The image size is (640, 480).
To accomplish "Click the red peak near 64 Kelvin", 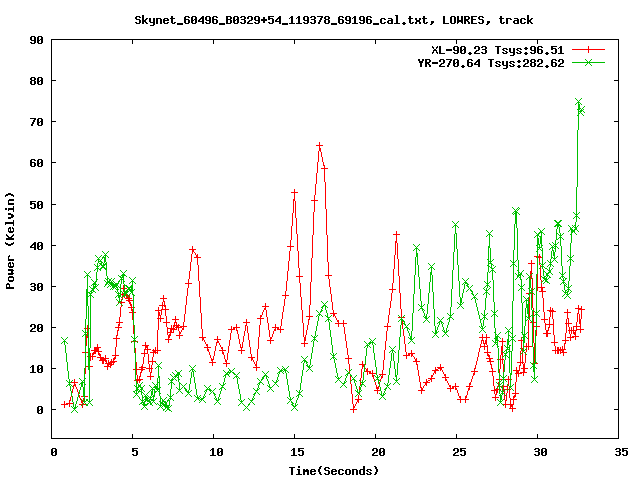I will click(x=320, y=145).
